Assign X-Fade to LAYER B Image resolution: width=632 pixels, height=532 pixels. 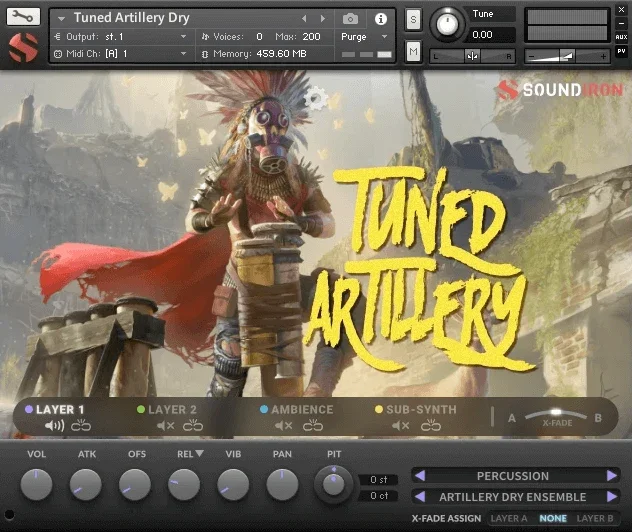coord(595,518)
